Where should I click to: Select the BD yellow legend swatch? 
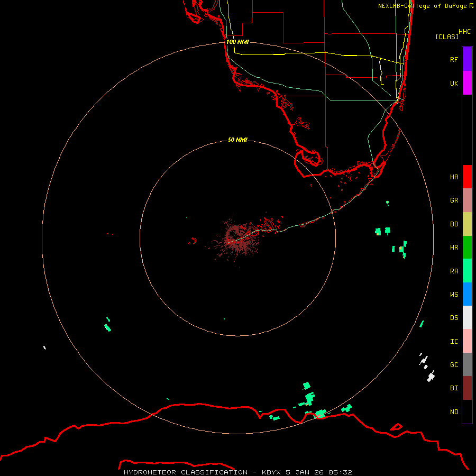(467, 224)
